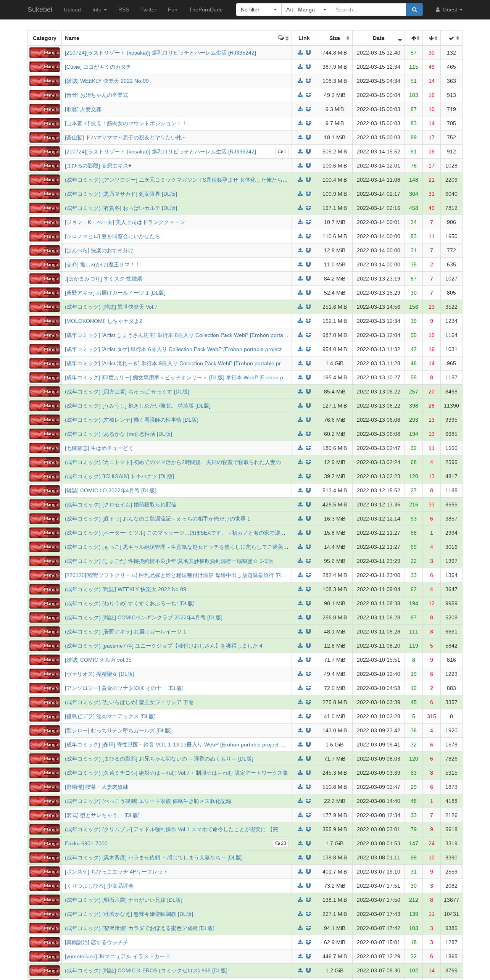The image size is (490, 980).
Task: Open the Upload page from navbar
Action: point(72,10)
